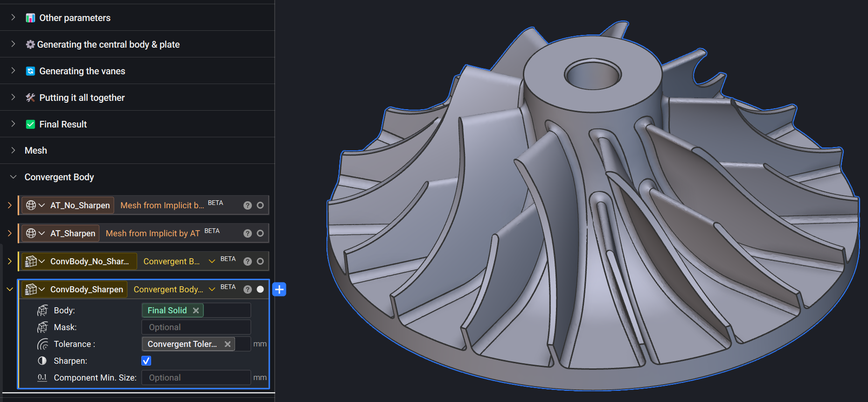Remove the Convergent Toler... chip from Tolerance
868x402 pixels.
pos(228,344)
